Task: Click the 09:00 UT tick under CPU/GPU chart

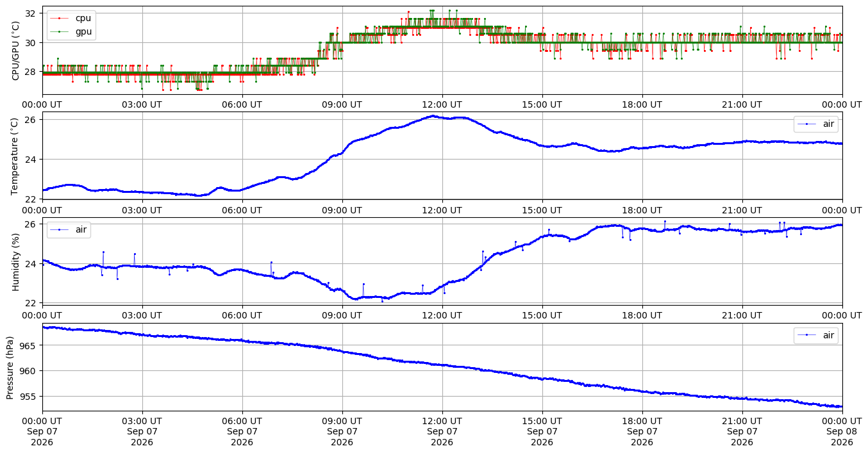Action: [x=342, y=104]
